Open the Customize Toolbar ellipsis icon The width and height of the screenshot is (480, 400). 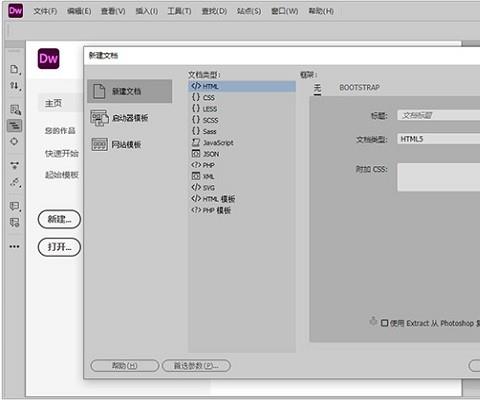pyautogui.click(x=14, y=246)
